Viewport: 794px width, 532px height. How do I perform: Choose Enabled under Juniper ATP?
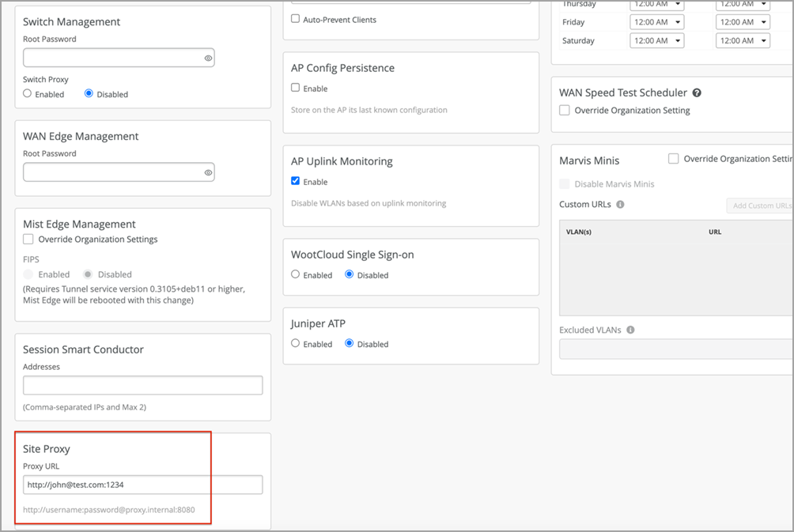(296, 344)
